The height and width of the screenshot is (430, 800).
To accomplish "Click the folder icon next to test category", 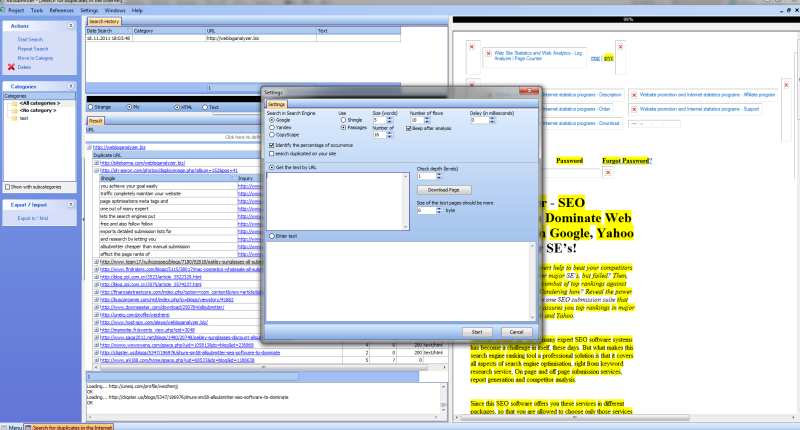I will (14, 118).
